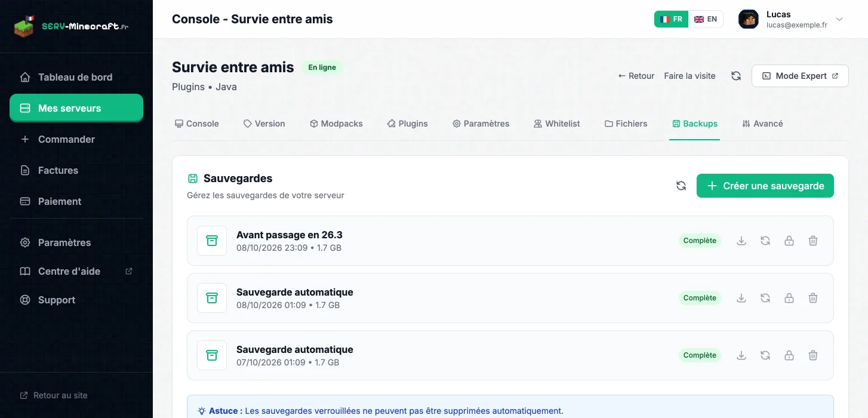Go to Factures page
Viewport: 868px width, 418px height.
point(76,170)
